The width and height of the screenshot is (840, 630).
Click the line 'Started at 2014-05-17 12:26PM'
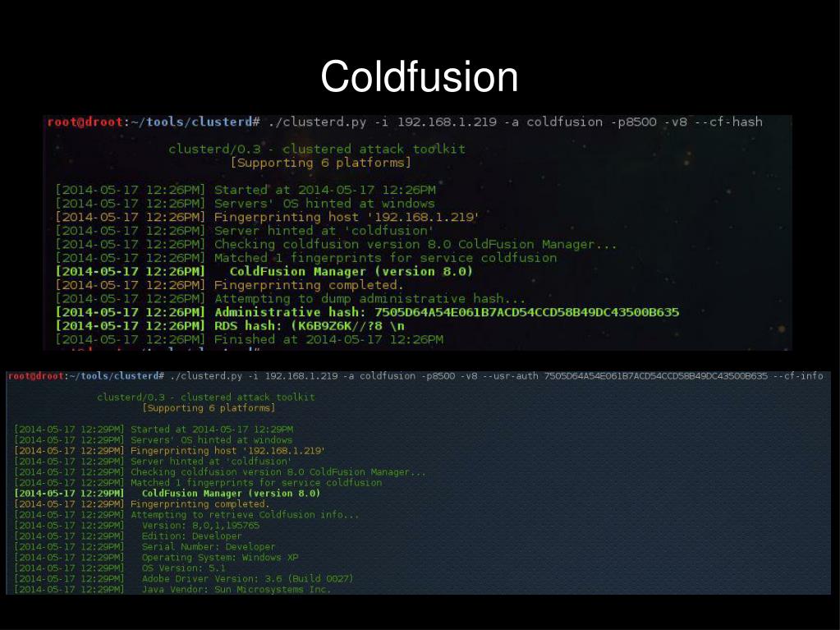[x=324, y=191]
